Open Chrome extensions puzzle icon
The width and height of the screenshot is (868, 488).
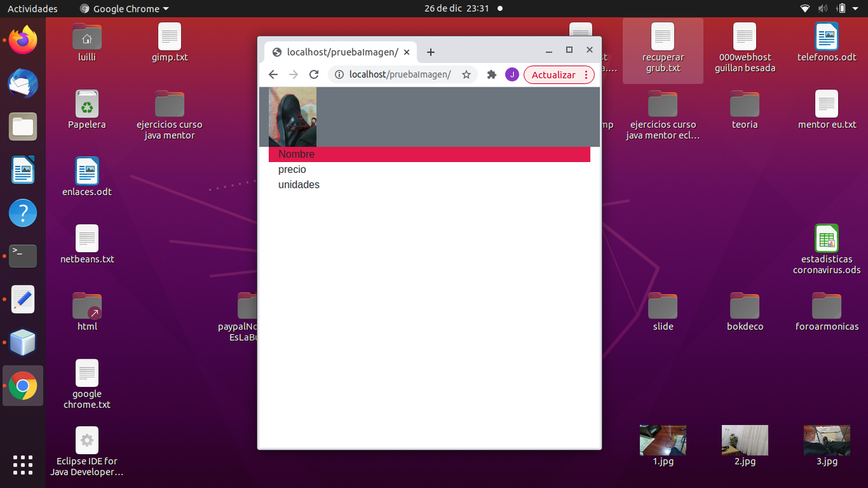492,75
